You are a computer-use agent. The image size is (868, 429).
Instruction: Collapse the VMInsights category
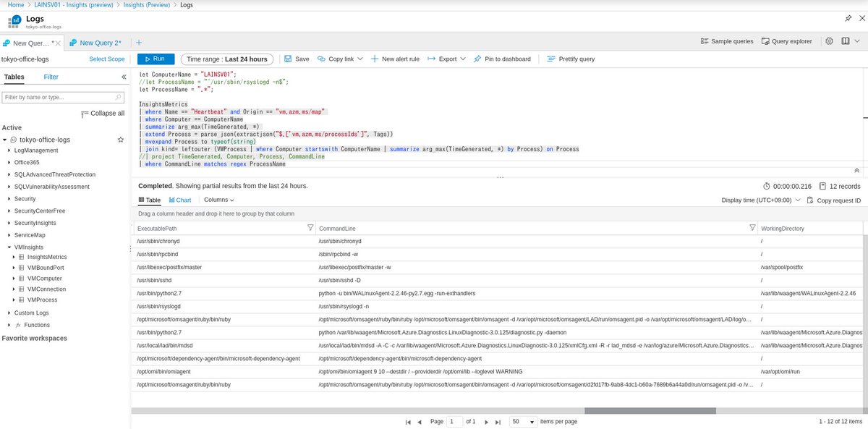click(x=9, y=247)
